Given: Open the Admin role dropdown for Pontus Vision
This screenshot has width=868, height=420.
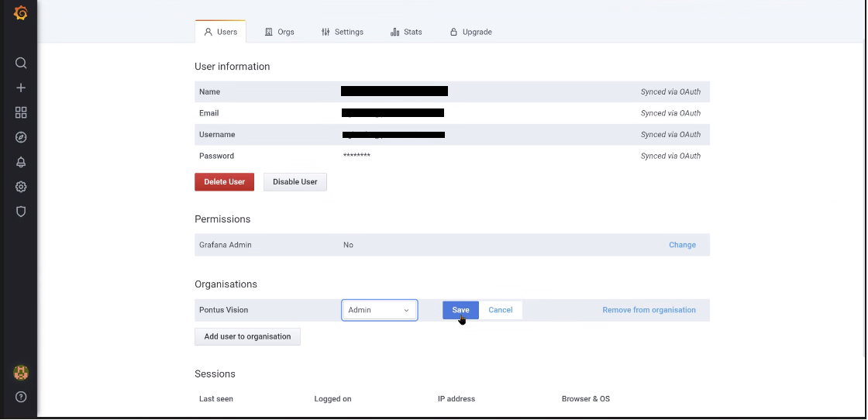Looking at the screenshot, I should coord(379,310).
